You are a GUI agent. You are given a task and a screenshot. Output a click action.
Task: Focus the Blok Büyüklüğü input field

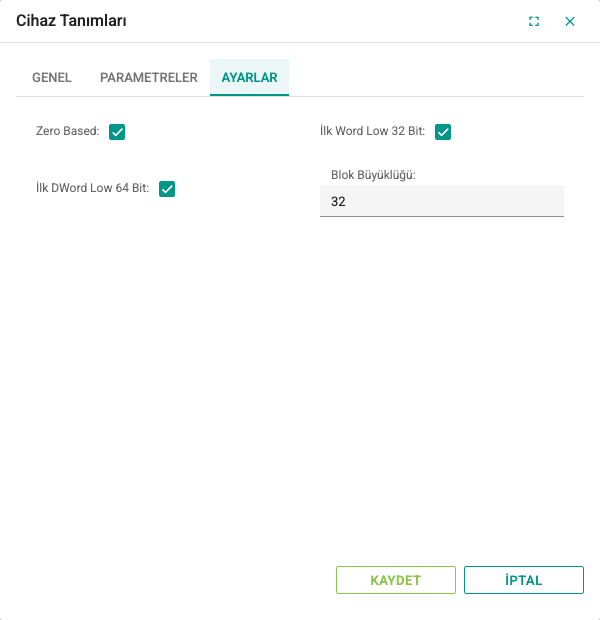(x=442, y=201)
